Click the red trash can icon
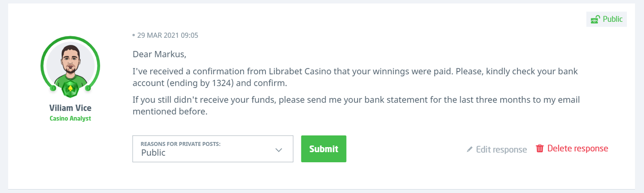 tap(540, 148)
